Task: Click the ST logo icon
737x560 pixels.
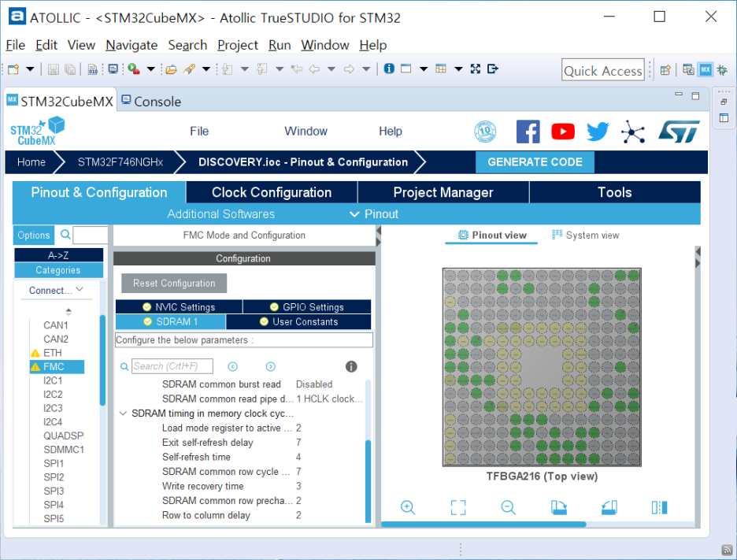Action: click(680, 132)
